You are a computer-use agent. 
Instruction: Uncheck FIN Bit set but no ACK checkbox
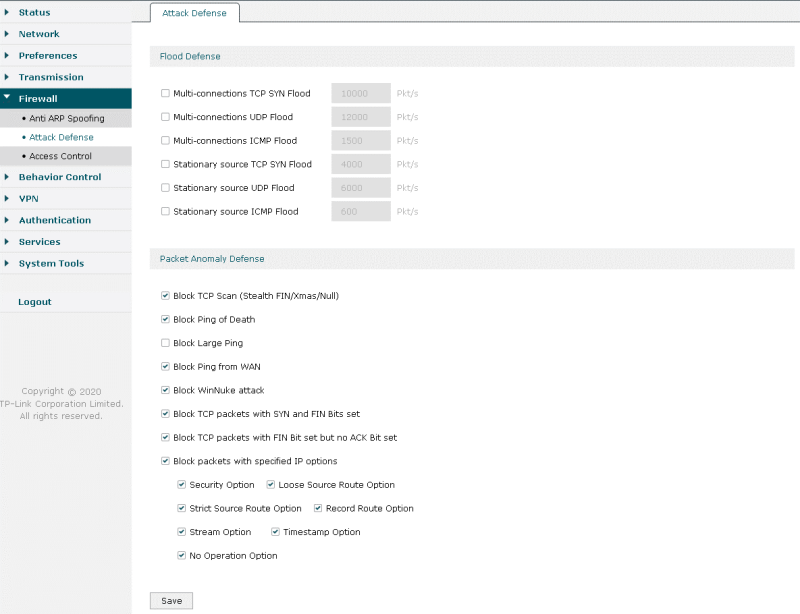coord(165,437)
